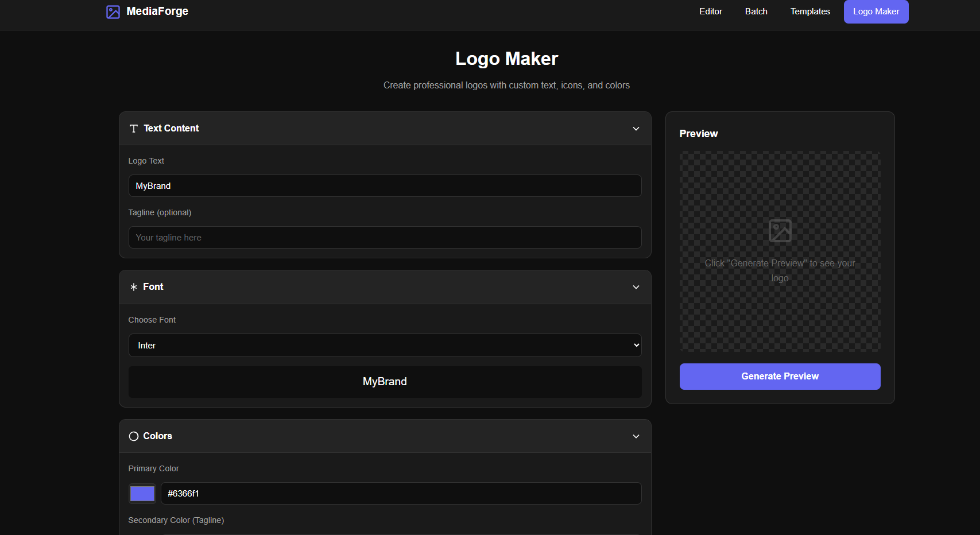The image size is (980, 535).
Task: Open the Templates page
Action: (x=809, y=11)
